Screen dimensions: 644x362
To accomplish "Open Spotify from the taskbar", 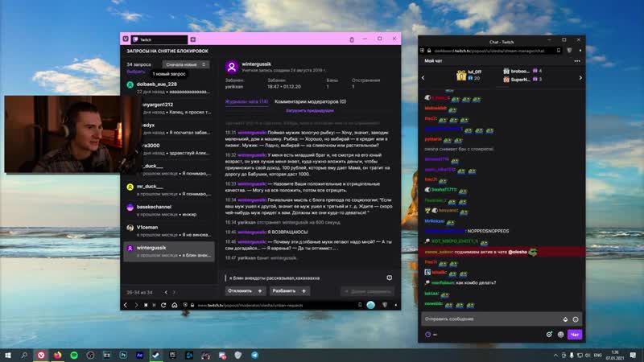I will pyautogui.click(x=74, y=355).
